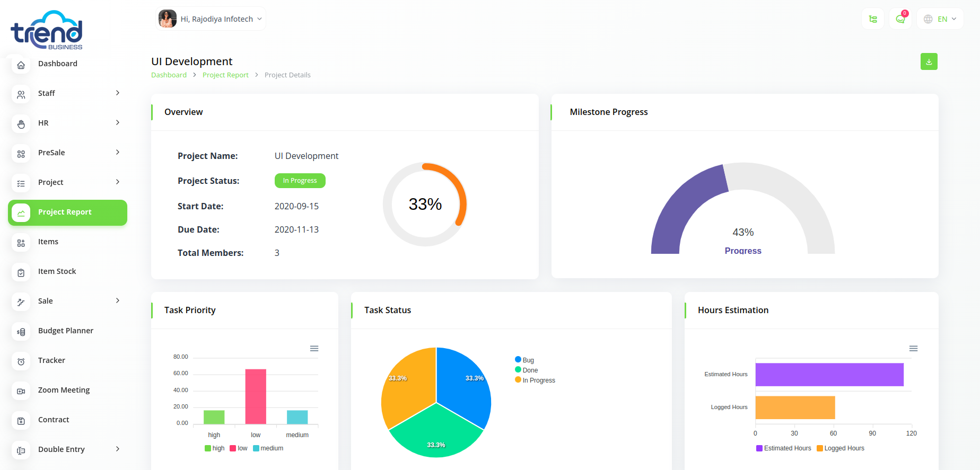Viewport: 980px width, 470px height.
Task: Toggle 'Logged Hours' series in chart legend
Action: 841,448
